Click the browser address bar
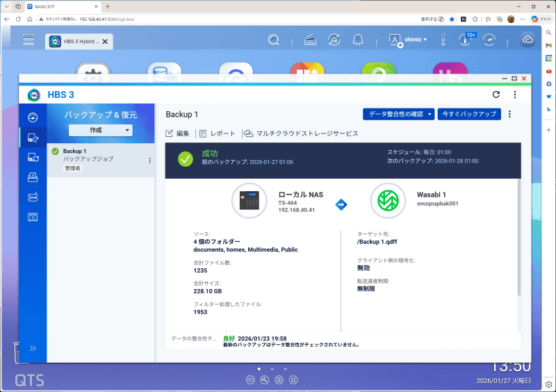Image resolution: width=556 pixels, height=392 pixels. pyautogui.click(x=227, y=19)
